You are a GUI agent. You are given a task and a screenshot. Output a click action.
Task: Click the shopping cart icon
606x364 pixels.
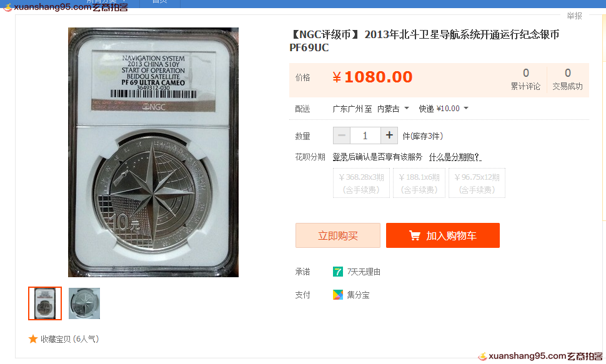pos(414,235)
